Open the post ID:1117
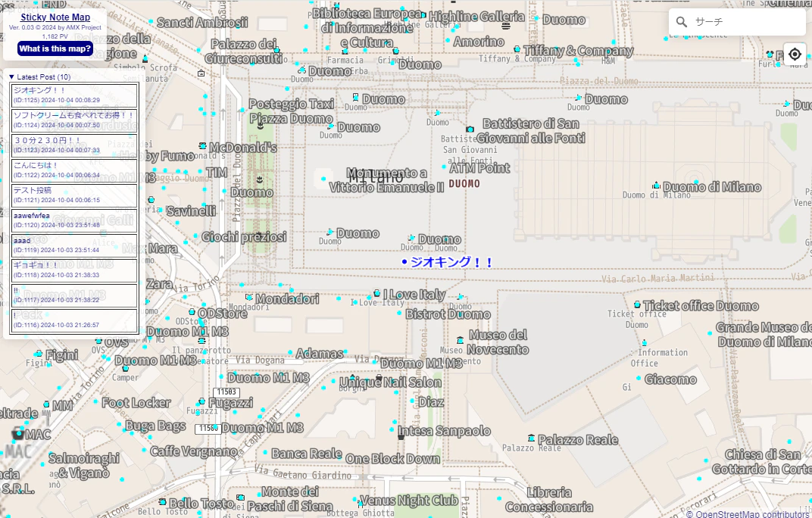Screen dimensions: 812x518 coord(74,295)
